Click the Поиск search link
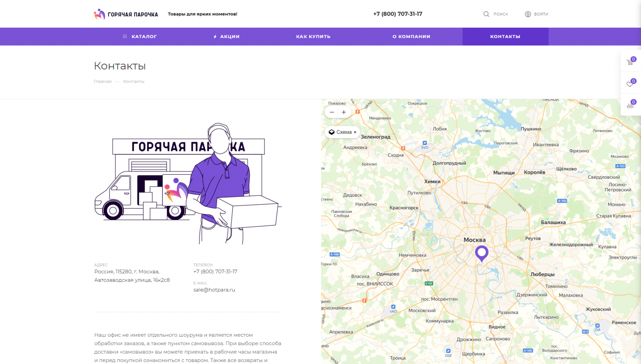The width and height of the screenshot is (641, 364). 501,14
